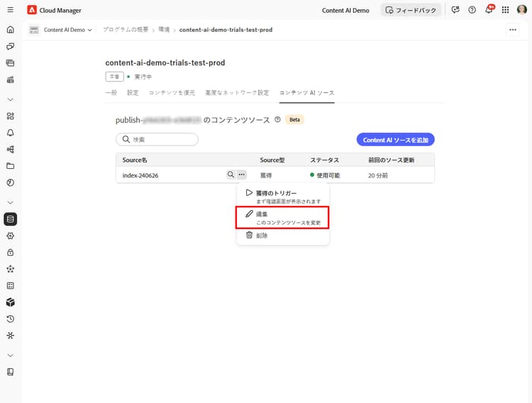Click the 前回のソース更新 column header
Image resolution: width=532 pixels, height=403 pixels.
coord(391,160)
